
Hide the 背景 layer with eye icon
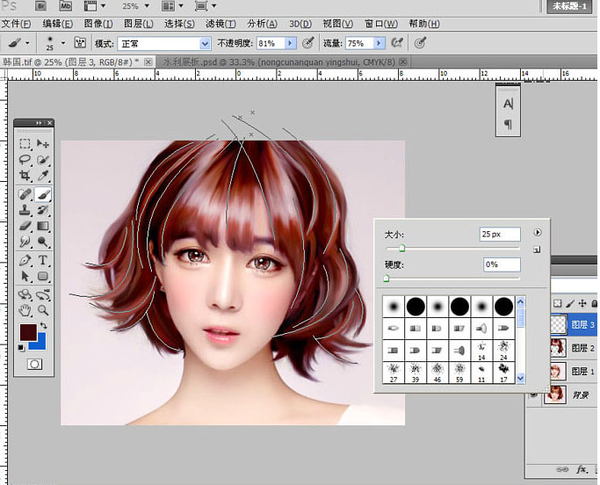point(533,397)
